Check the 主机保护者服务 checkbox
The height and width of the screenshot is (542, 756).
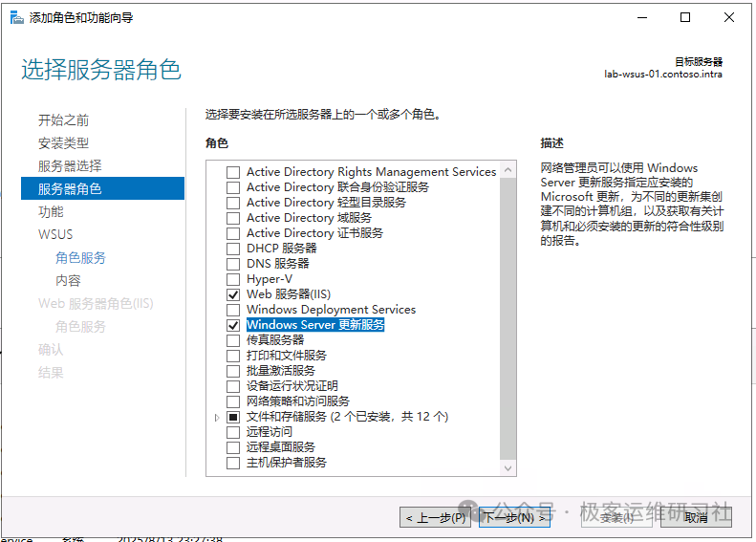pyautogui.click(x=233, y=463)
